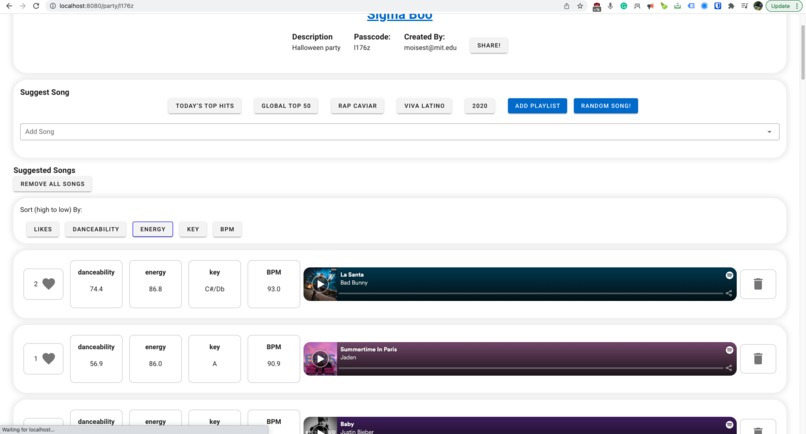Go back with the browser back arrow
The height and width of the screenshot is (434, 806).
(9, 6)
